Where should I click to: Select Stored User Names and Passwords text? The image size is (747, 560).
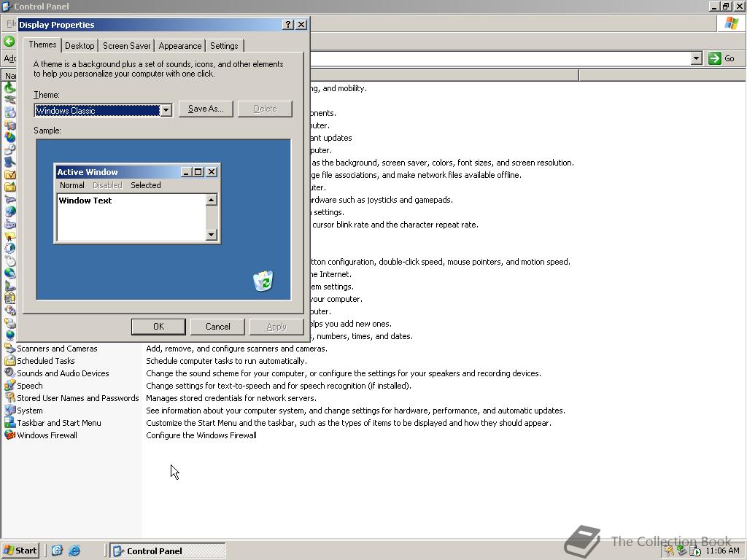pos(77,398)
